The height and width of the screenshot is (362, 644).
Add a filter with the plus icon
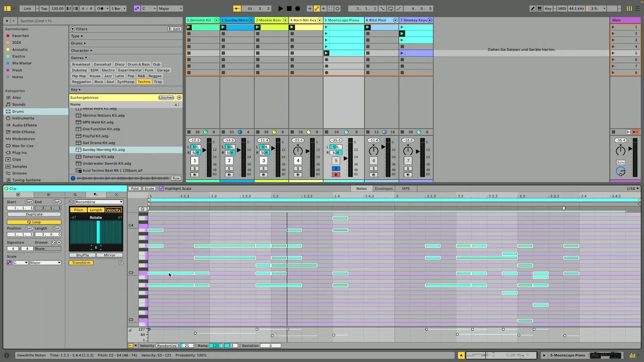point(179,98)
